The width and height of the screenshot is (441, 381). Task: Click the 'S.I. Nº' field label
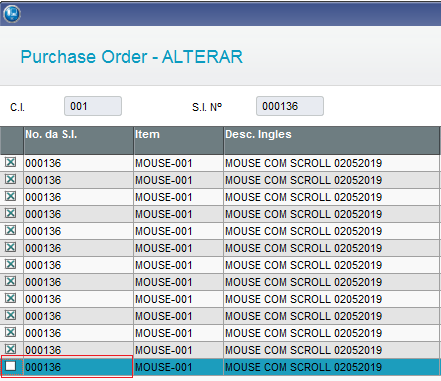click(207, 107)
